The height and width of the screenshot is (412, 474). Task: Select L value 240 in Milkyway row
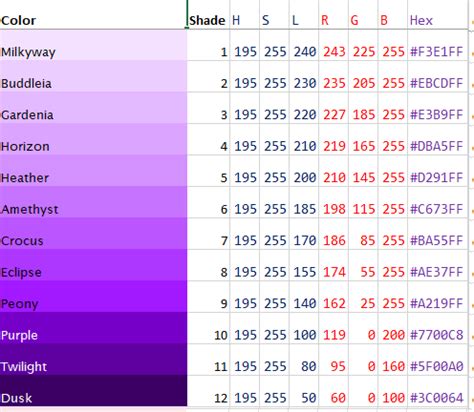[x=304, y=45]
